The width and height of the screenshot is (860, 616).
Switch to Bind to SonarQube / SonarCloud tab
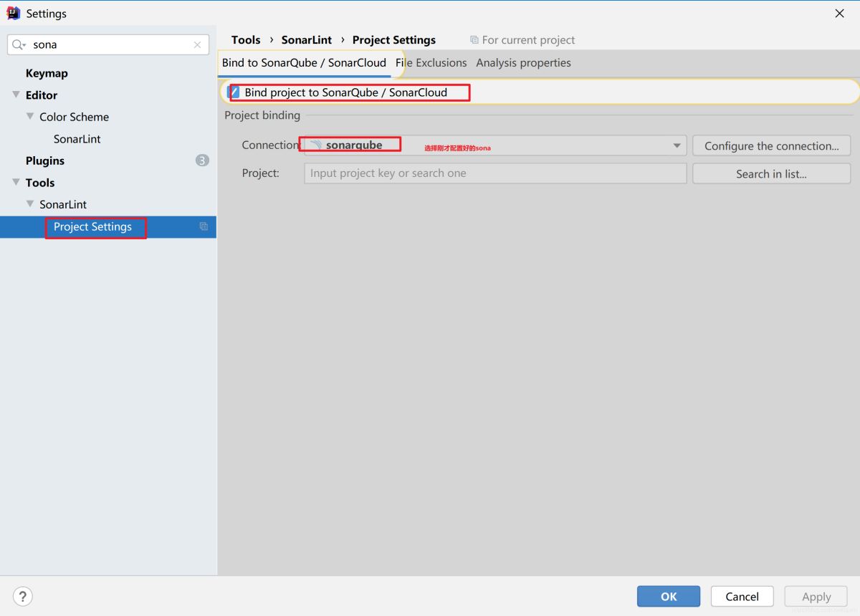[304, 63]
